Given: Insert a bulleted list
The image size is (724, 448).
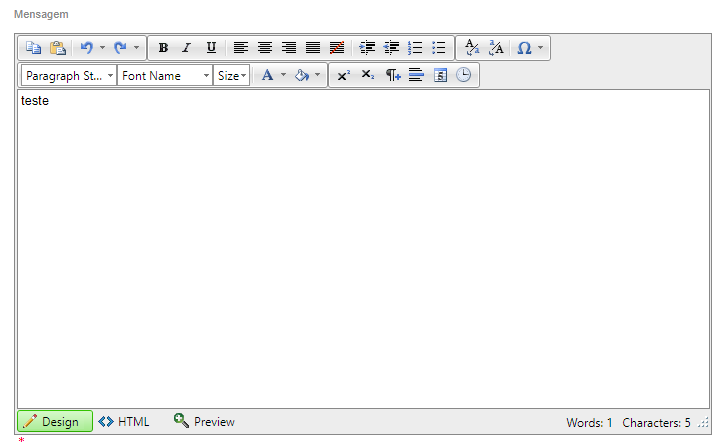Looking at the screenshot, I should click(438, 48).
